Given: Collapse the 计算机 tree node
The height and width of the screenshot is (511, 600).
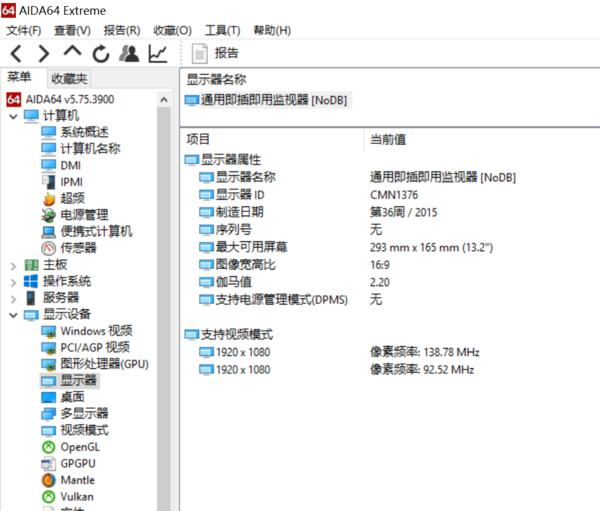Looking at the screenshot, I should click(13, 116).
